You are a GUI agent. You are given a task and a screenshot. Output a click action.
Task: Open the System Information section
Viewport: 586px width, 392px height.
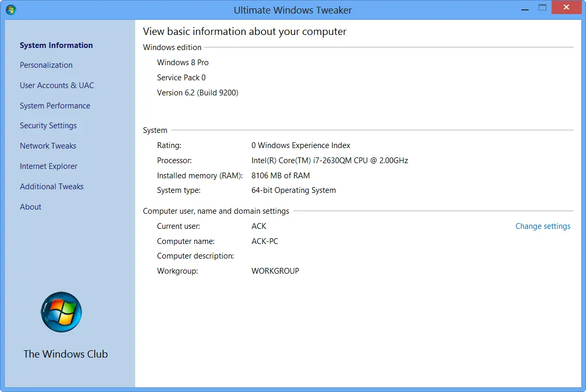click(56, 45)
